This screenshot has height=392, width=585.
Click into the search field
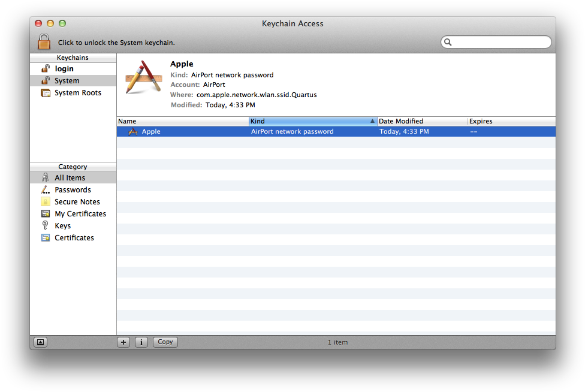(500, 42)
